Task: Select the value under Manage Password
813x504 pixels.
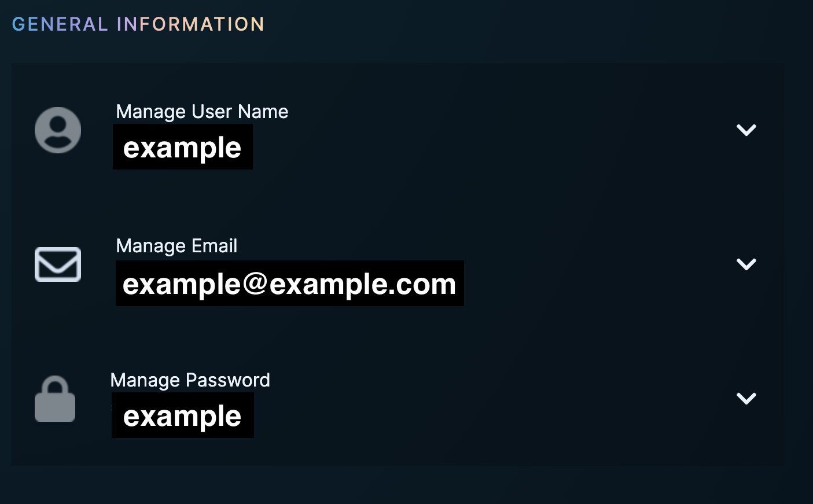Action: 182,416
